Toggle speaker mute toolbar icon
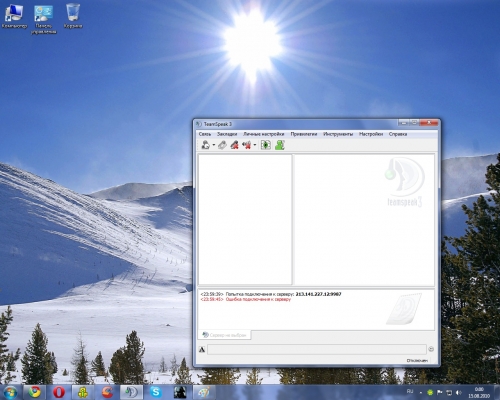 247,145
